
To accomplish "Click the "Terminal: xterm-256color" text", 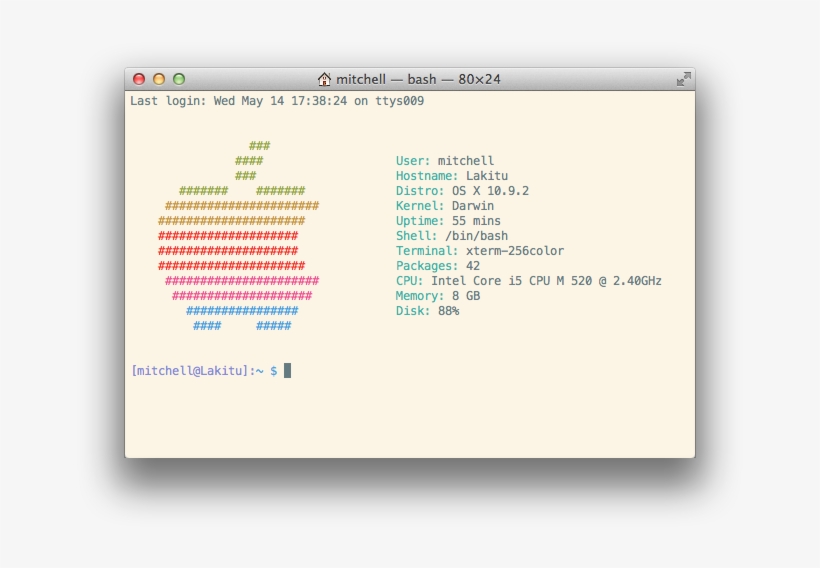I will (480, 251).
